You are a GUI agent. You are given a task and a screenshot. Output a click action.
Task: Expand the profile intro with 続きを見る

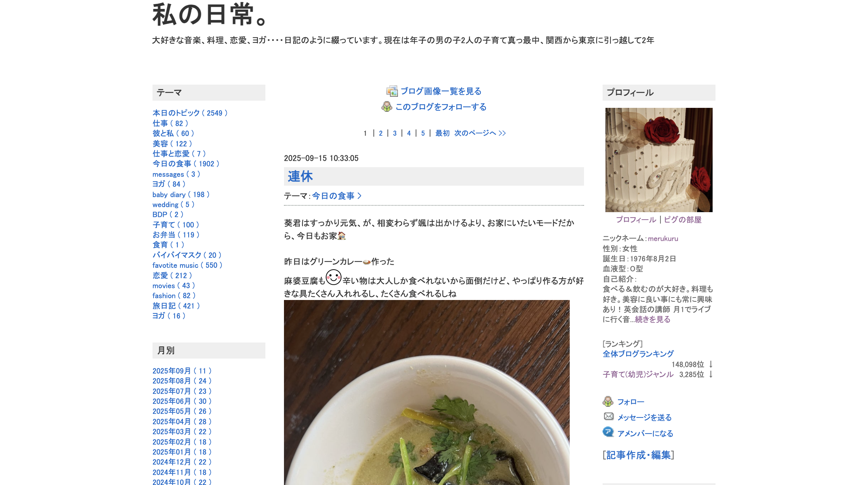(x=652, y=320)
